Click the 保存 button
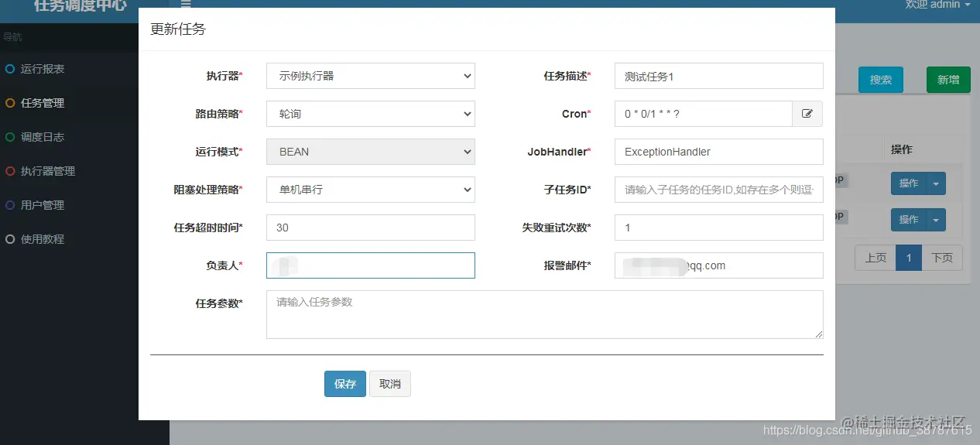Image resolution: width=980 pixels, height=445 pixels. [345, 384]
